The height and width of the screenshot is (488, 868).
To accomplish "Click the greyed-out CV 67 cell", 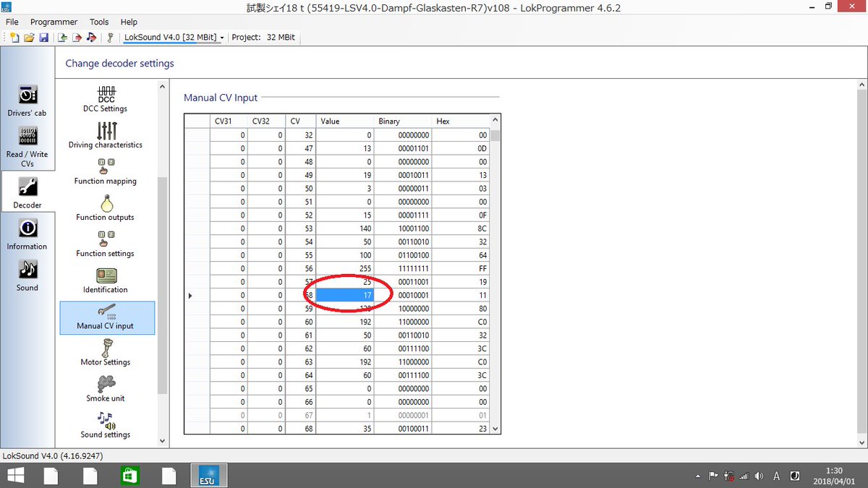I will (301, 415).
